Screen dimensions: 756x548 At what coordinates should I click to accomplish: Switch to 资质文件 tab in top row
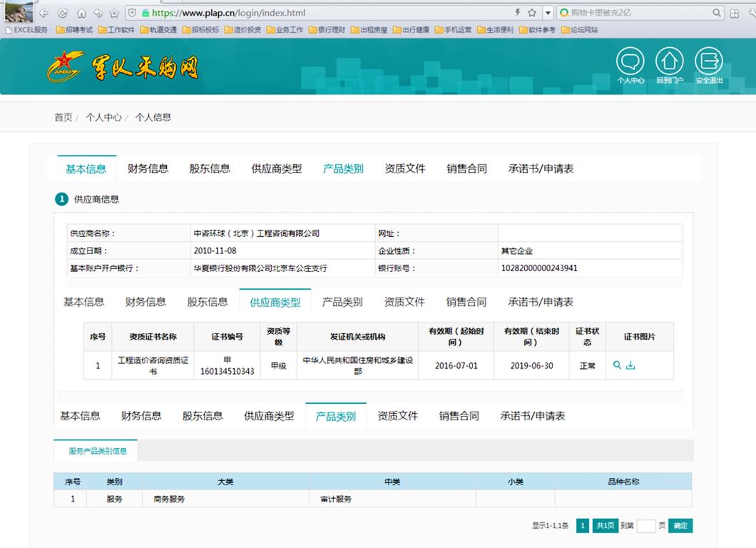405,169
